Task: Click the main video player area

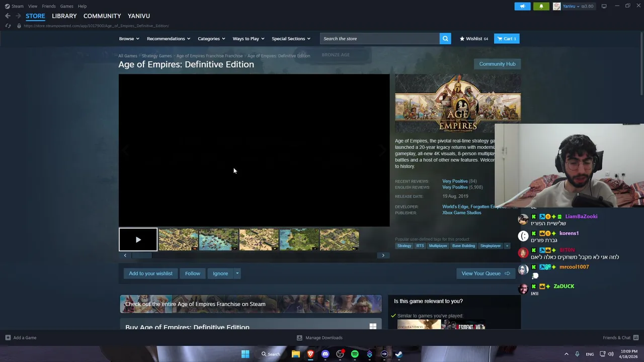Action: (x=254, y=150)
